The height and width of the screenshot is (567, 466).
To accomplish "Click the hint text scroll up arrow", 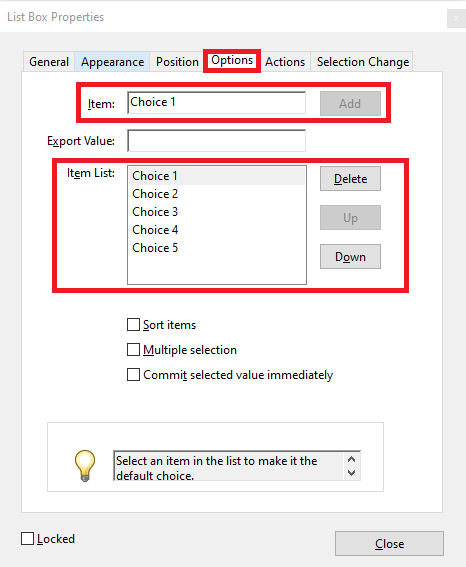I will (x=351, y=459).
